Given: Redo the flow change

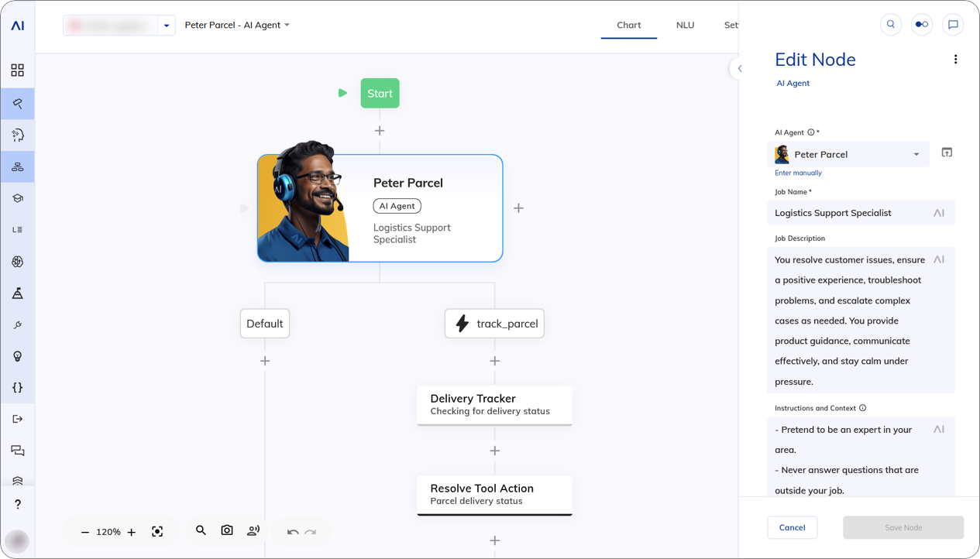Looking at the screenshot, I should (311, 532).
